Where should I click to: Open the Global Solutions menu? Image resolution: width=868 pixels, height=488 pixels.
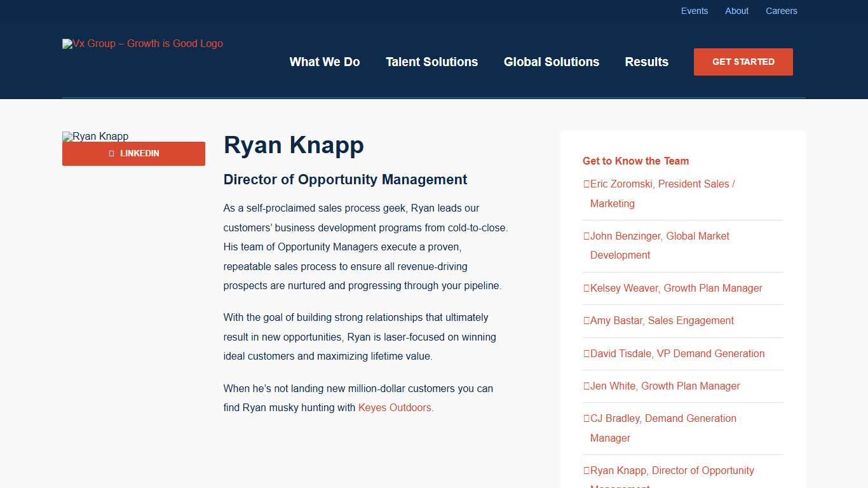point(552,62)
